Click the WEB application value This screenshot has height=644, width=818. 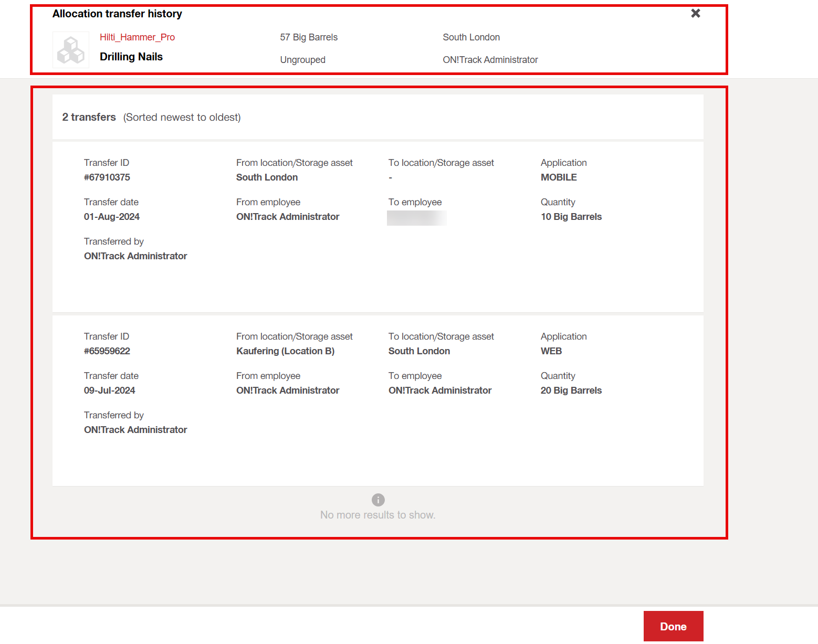pyautogui.click(x=551, y=351)
